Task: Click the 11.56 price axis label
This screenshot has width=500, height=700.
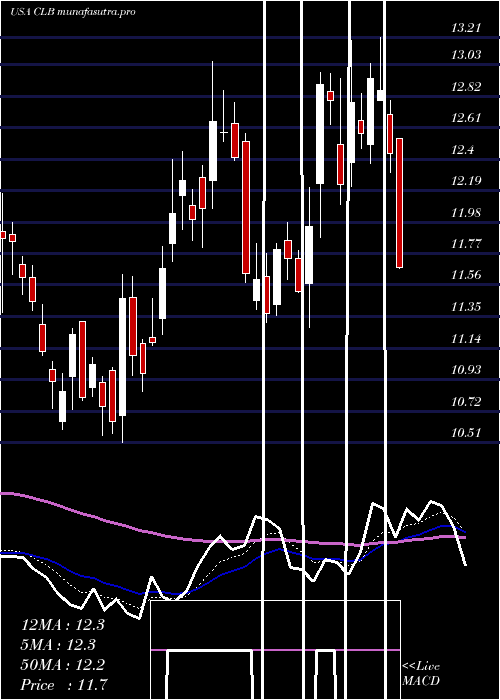Action: 466,275
